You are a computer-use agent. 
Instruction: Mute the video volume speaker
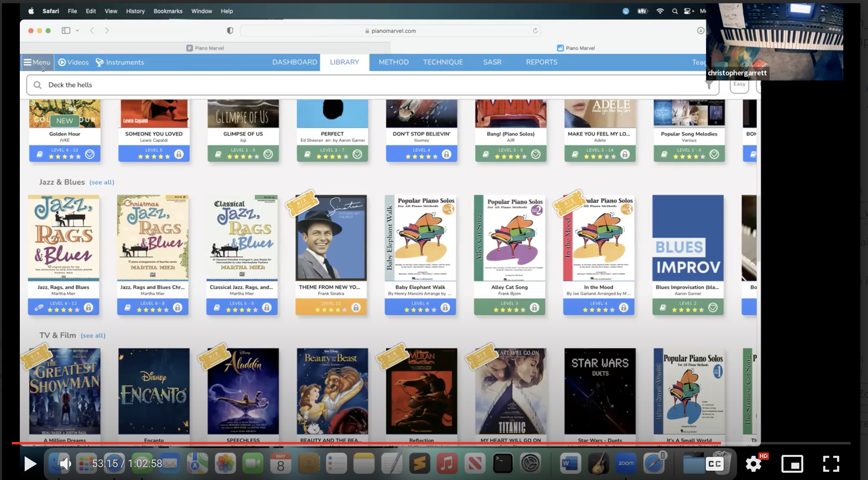(65, 464)
